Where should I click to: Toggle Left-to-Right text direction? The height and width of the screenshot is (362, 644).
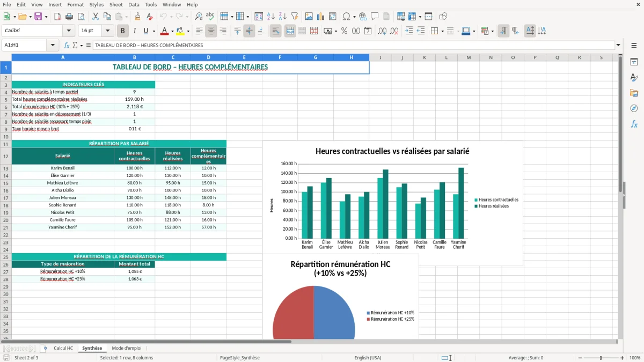pyautogui.click(x=503, y=31)
